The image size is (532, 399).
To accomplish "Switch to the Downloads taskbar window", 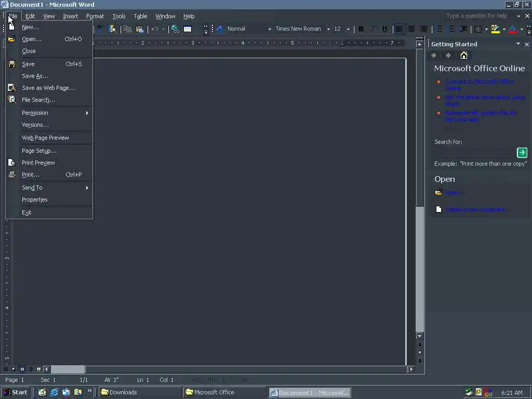I will (x=140, y=392).
